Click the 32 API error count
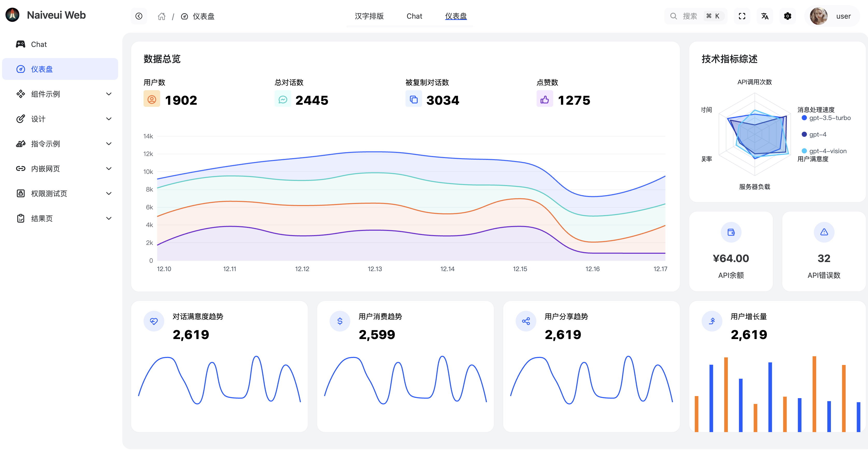The height and width of the screenshot is (465, 868). click(824, 258)
